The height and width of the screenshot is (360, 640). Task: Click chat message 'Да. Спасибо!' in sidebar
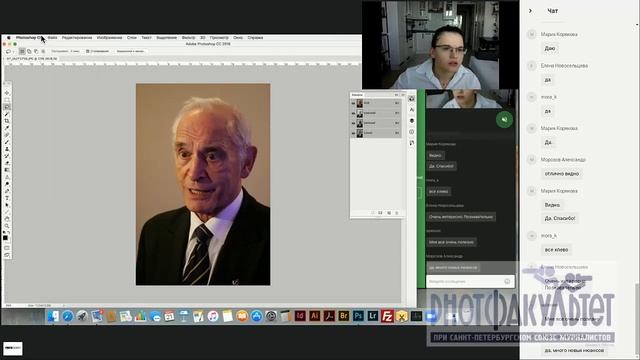[560, 218]
